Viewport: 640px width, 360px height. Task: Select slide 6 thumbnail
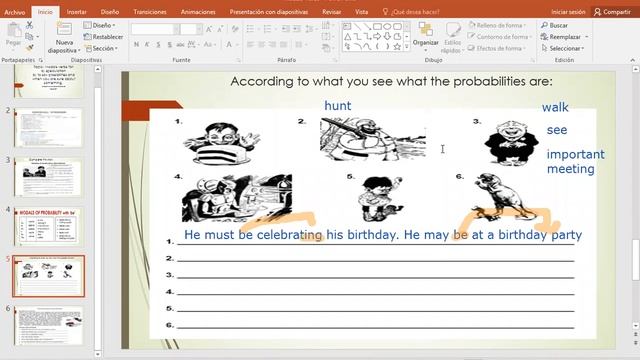tap(48, 326)
